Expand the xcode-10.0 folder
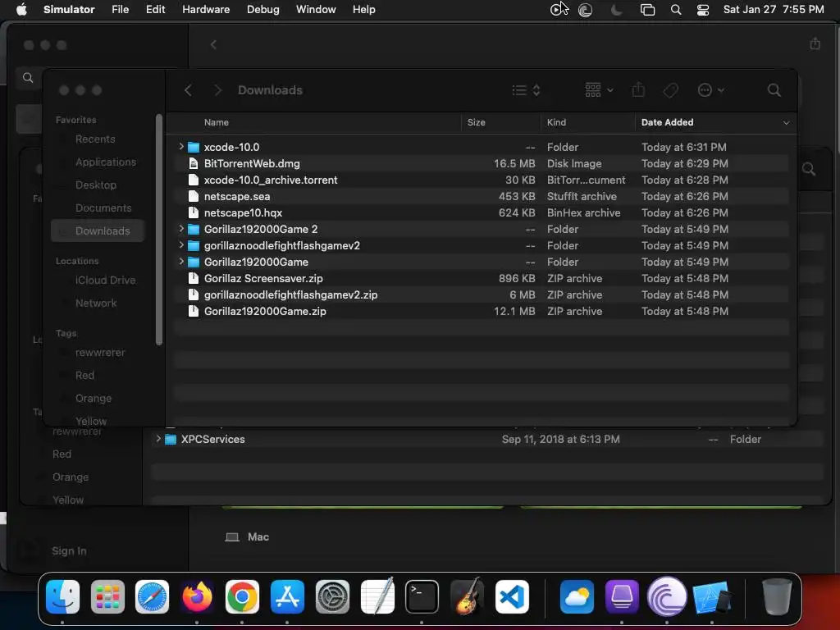 (x=181, y=146)
